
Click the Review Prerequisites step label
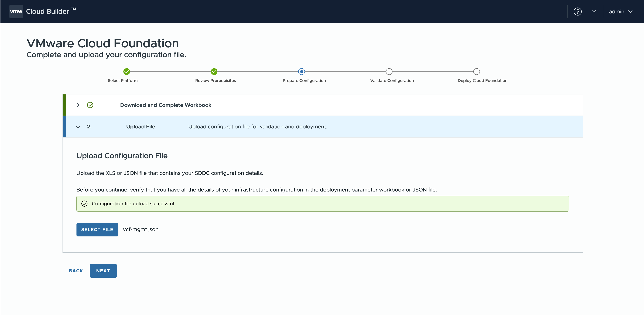(x=215, y=80)
